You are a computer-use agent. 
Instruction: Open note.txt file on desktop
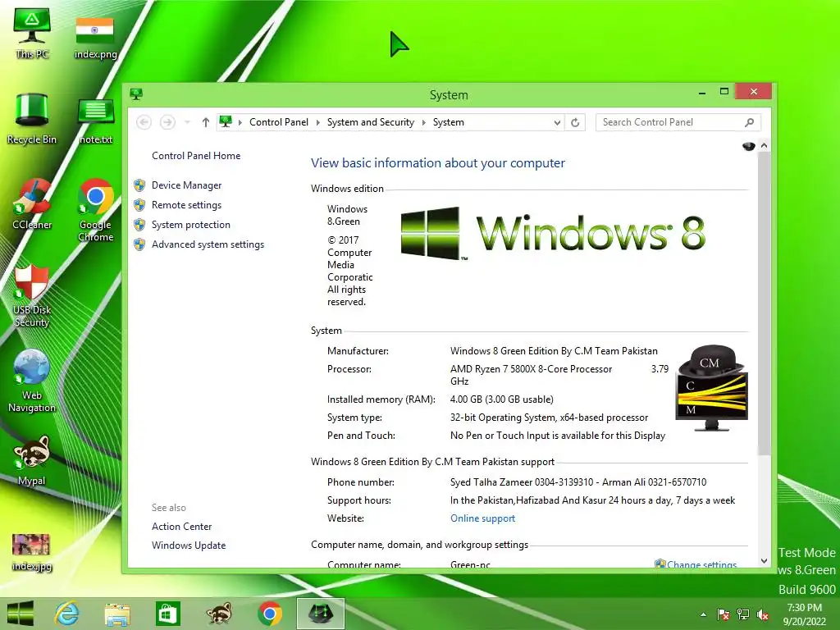pyautogui.click(x=96, y=121)
